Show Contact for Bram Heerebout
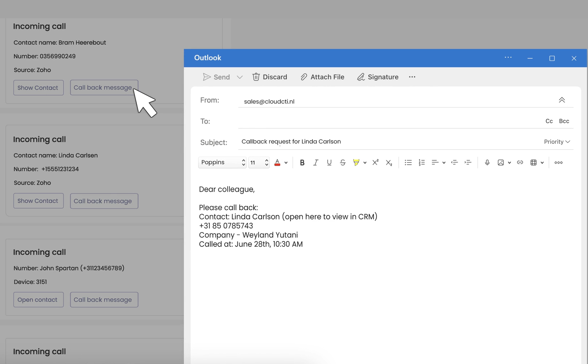The image size is (588, 364). tap(38, 88)
